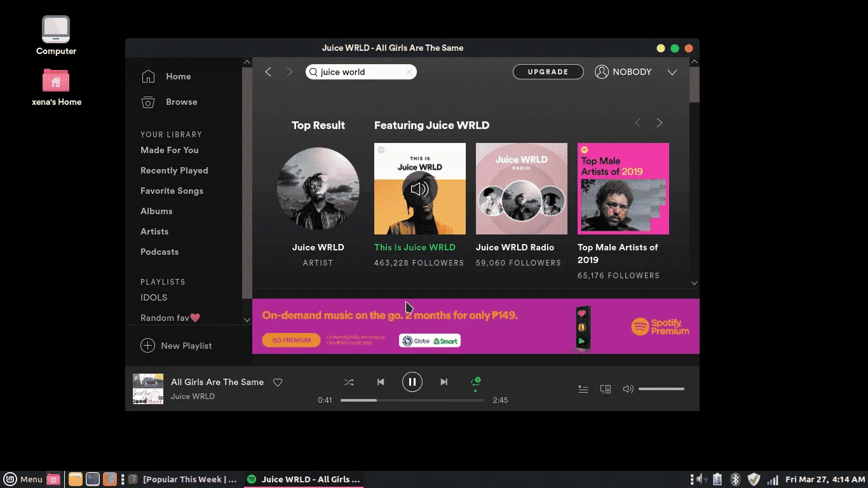
Task: Click the main content vertical scrollbar
Action: 695,85
